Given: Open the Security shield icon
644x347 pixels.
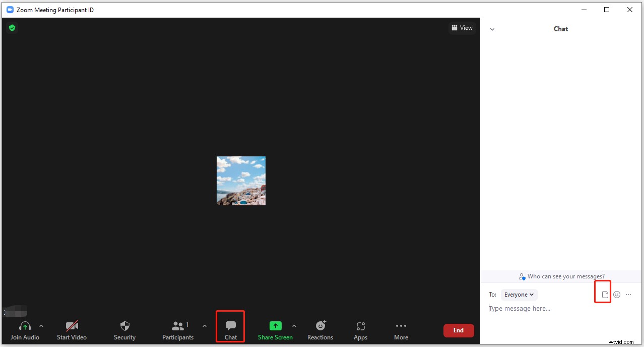Looking at the screenshot, I should pyautogui.click(x=124, y=326).
